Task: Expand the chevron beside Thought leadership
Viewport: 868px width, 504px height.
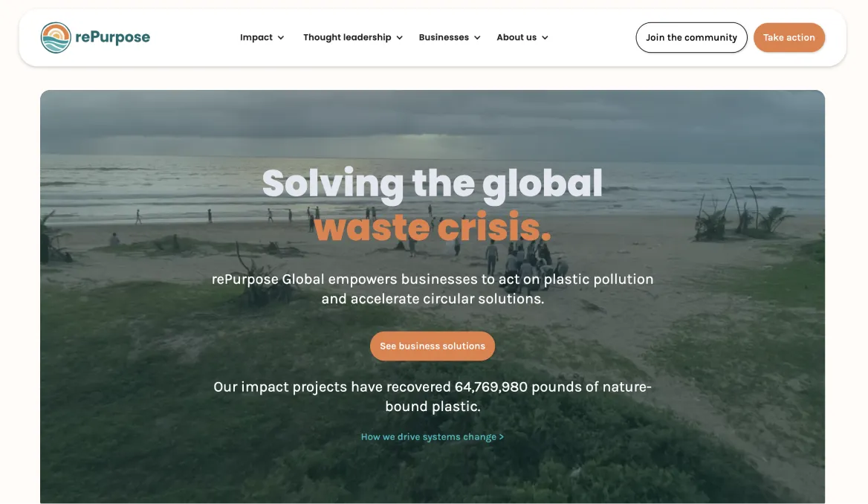Action: tap(399, 38)
